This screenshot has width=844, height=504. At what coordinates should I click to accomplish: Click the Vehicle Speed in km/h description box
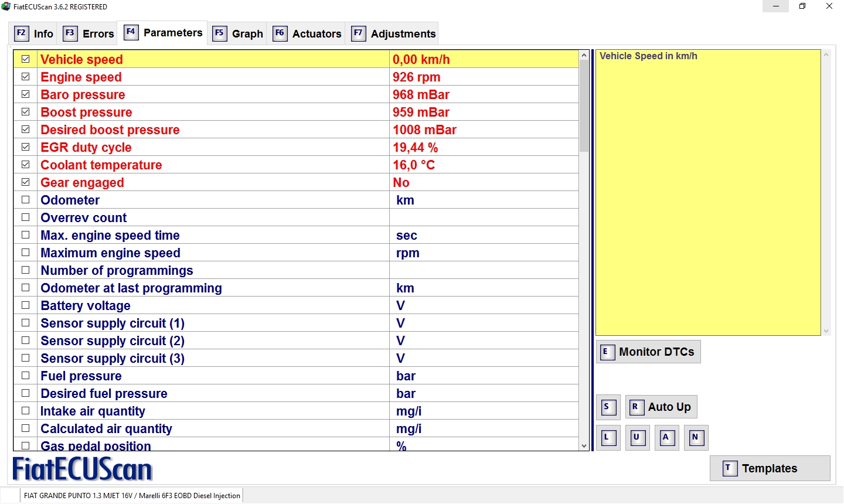click(708, 192)
